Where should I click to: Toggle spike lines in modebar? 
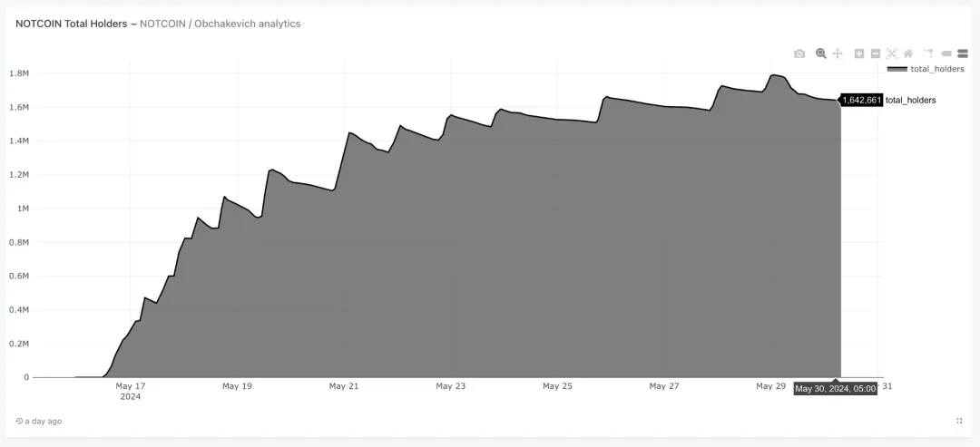(928, 53)
